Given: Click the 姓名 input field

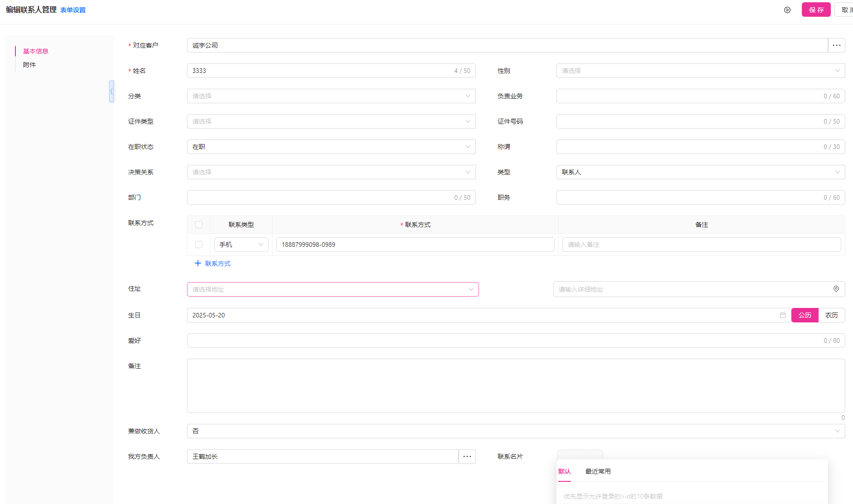Looking at the screenshot, I should tap(331, 71).
